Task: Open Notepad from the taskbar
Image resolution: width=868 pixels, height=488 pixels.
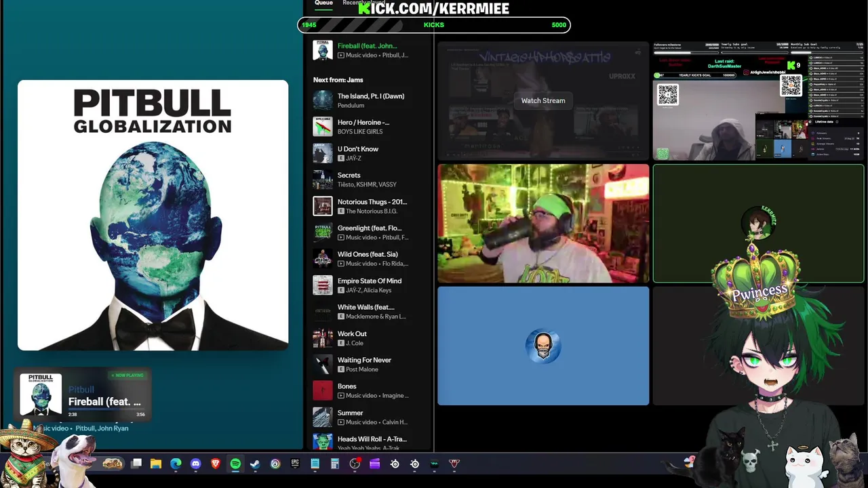Action: [315, 464]
